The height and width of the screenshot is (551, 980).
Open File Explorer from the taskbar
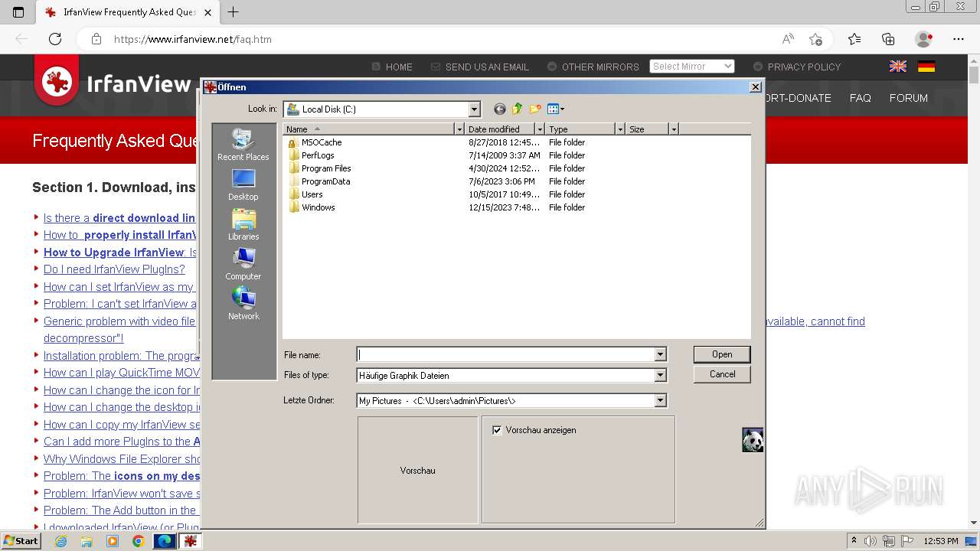(87, 541)
